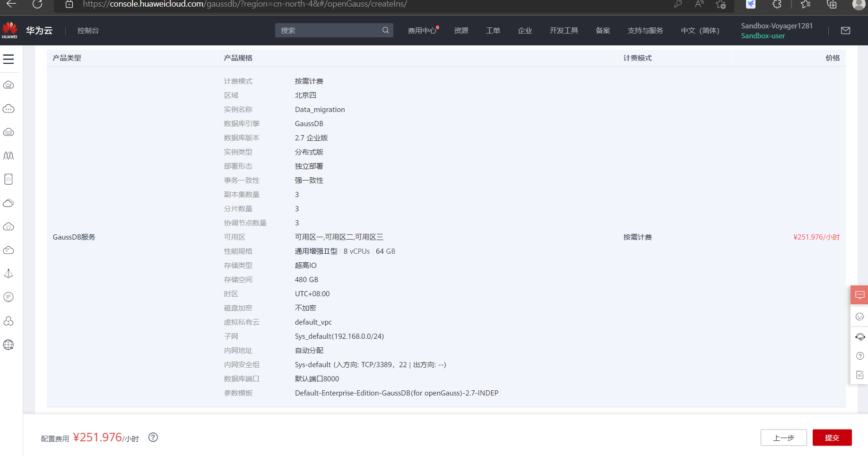Open the 企业 menu
This screenshot has height=456, width=868.
click(x=525, y=30)
